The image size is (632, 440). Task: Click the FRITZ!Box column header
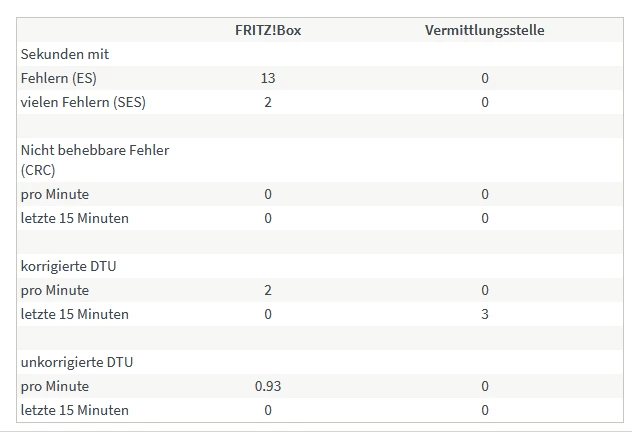[267, 30]
